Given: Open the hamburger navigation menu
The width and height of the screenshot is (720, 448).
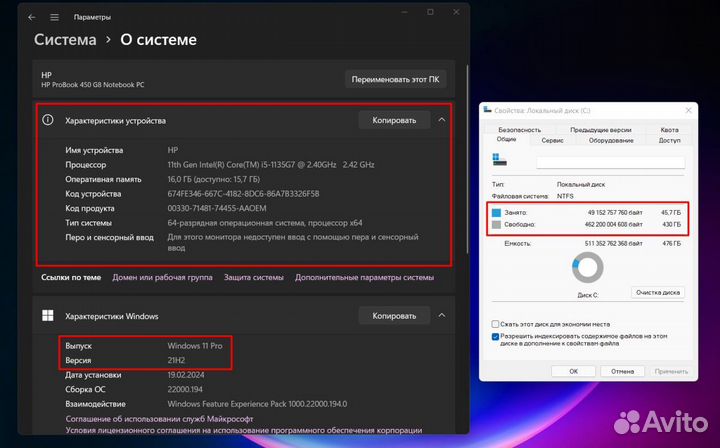Looking at the screenshot, I should (53, 17).
